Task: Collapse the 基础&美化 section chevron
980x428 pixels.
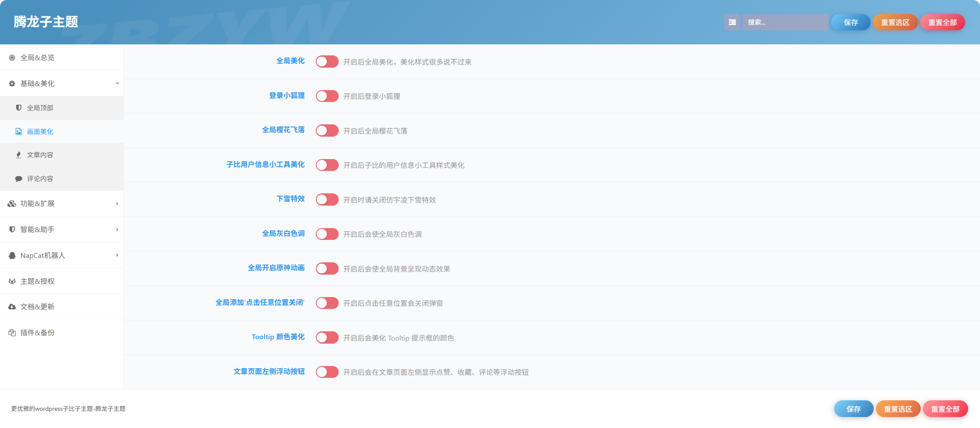Action: click(117, 83)
